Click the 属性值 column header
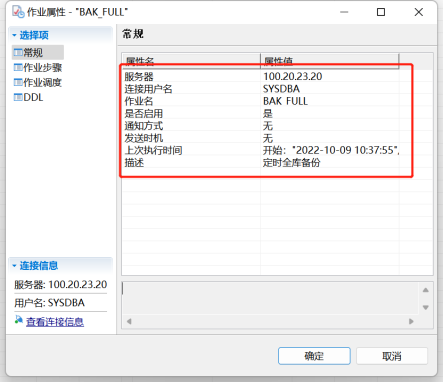Viewport: 444px width, 382px height. point(329,61)
